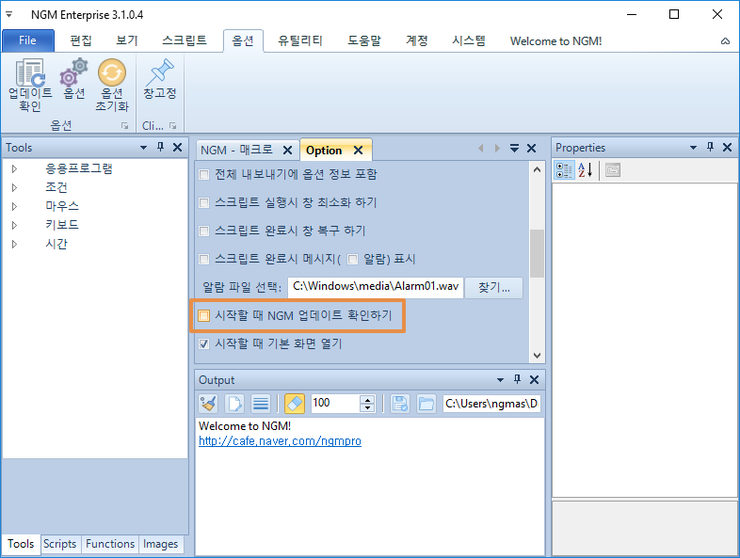Viewport: 740px width, 558px height.
Task: Open the output folder icon
Action: point(426,404)
